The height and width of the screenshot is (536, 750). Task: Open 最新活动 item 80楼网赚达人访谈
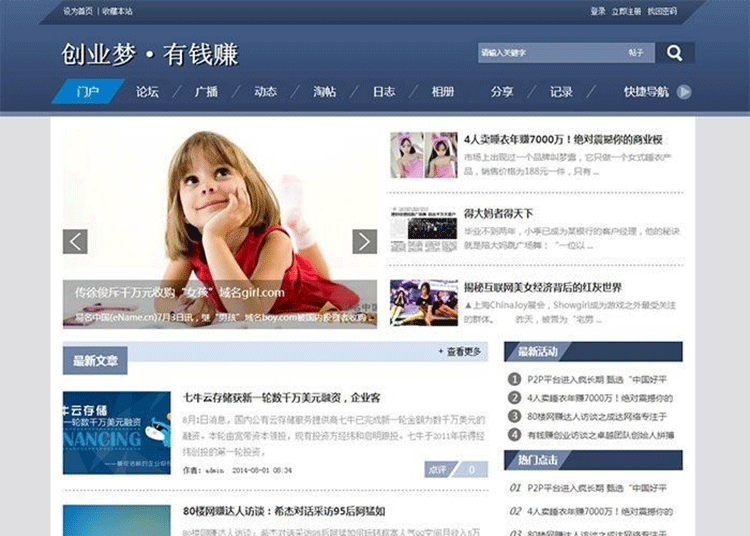(597, 416)
